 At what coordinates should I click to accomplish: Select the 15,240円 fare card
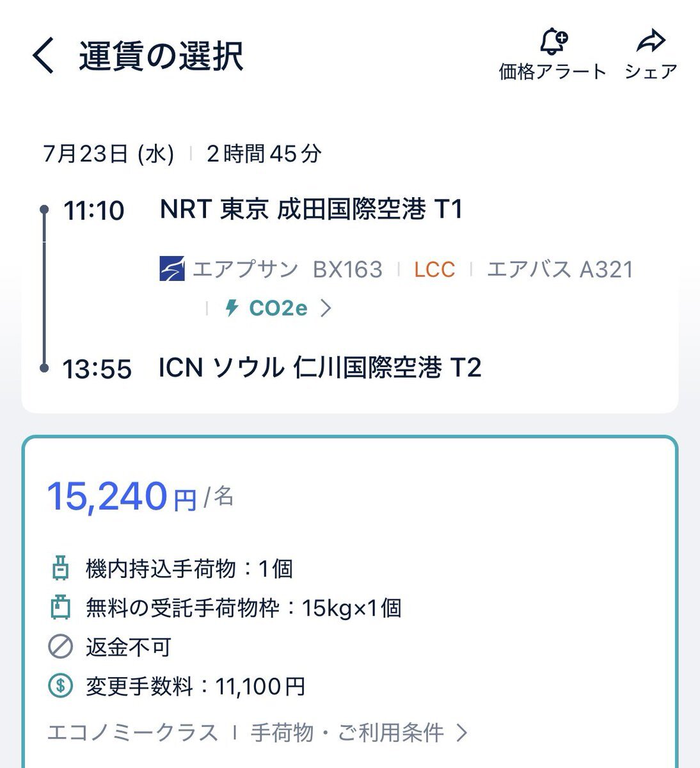point(350,602)
